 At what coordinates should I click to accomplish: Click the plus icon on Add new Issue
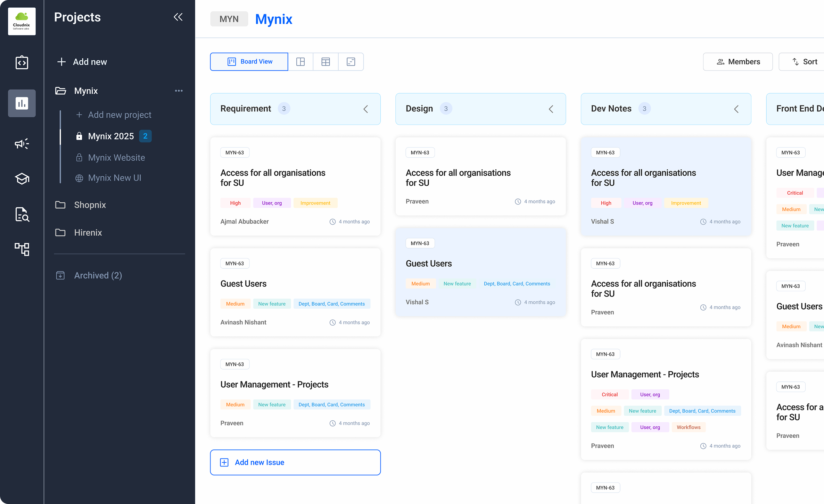pyautogui.click(x=224, y=462)
